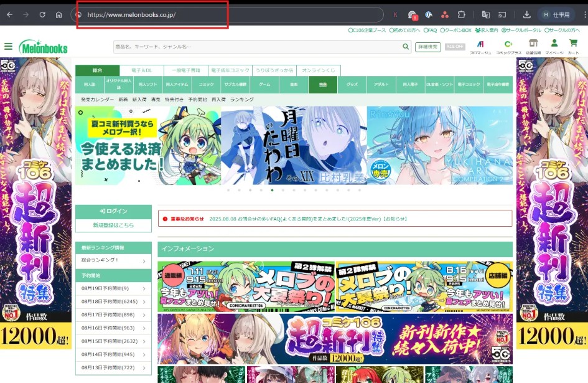588x383 pixels.
Task: Open the 仕事用 browser profile button
Action: tap(556, 15)
